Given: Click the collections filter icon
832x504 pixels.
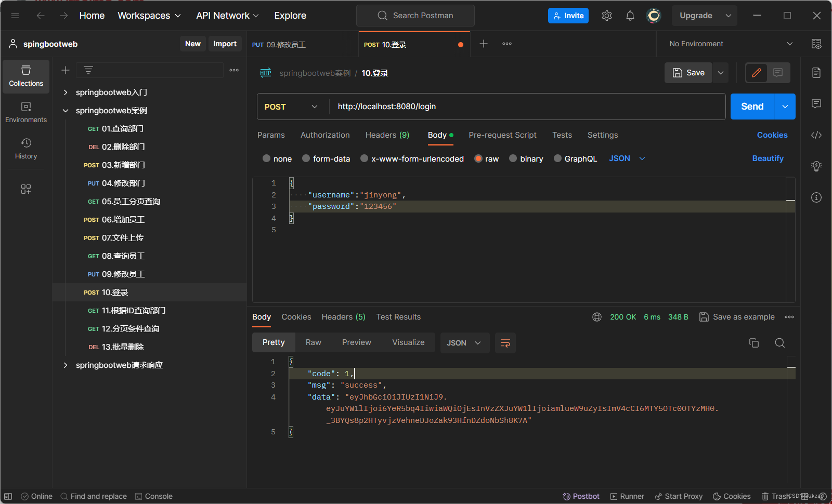Looking at the screenshot, I should [x=88, y=70].
